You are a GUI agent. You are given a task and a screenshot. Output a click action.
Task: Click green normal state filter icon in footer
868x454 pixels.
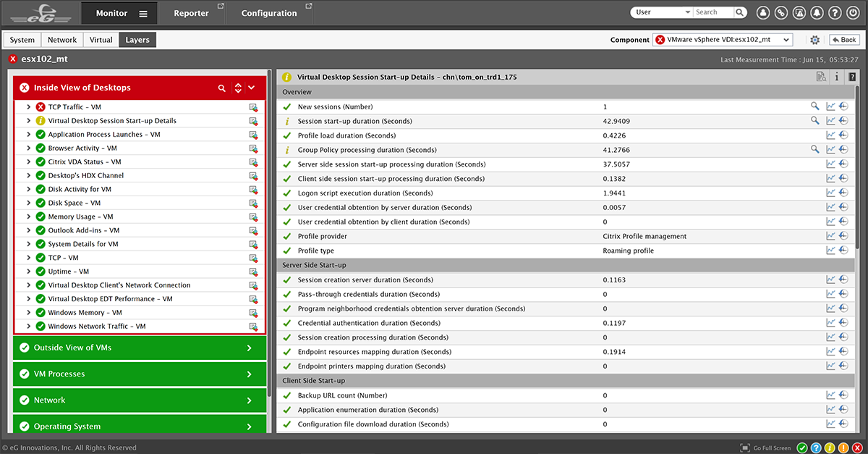802,447
